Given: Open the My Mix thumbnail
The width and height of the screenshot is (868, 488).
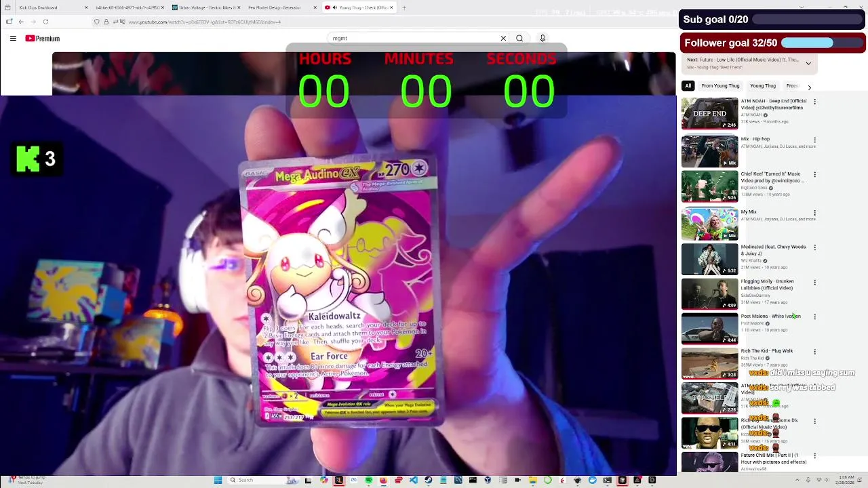Looking at the screenshot, I should click(709, 224).
